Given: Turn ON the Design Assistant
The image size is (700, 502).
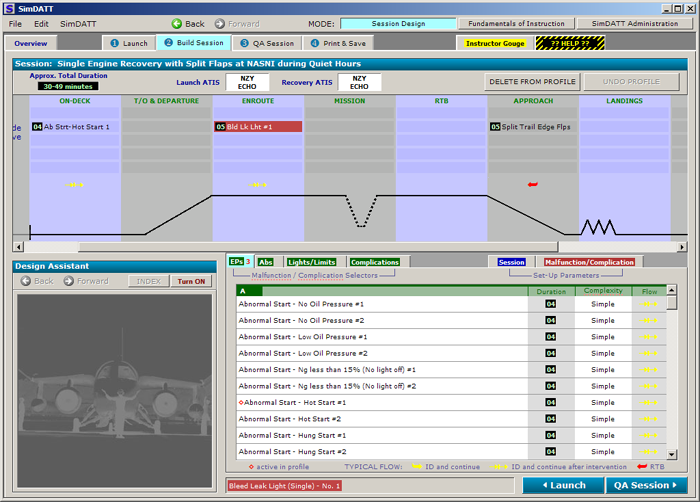Looking at the screenshot, I should 192,281.
